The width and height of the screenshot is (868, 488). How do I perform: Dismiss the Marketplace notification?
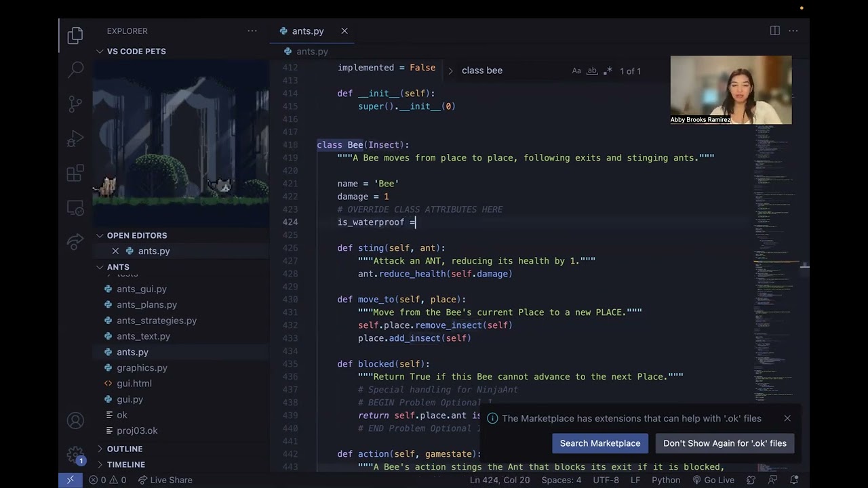pyautogui.click(x=787, y=418)
